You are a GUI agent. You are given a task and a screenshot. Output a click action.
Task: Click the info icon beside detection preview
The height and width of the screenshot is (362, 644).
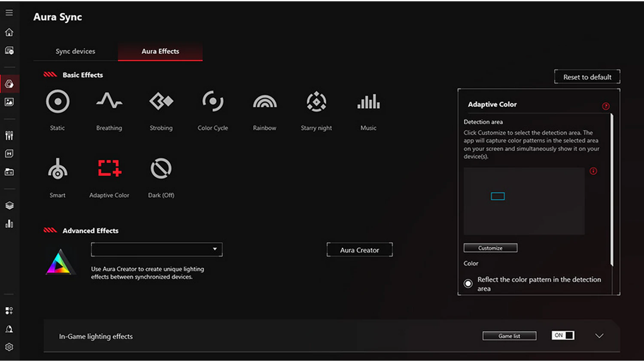[x=593, y=171]
